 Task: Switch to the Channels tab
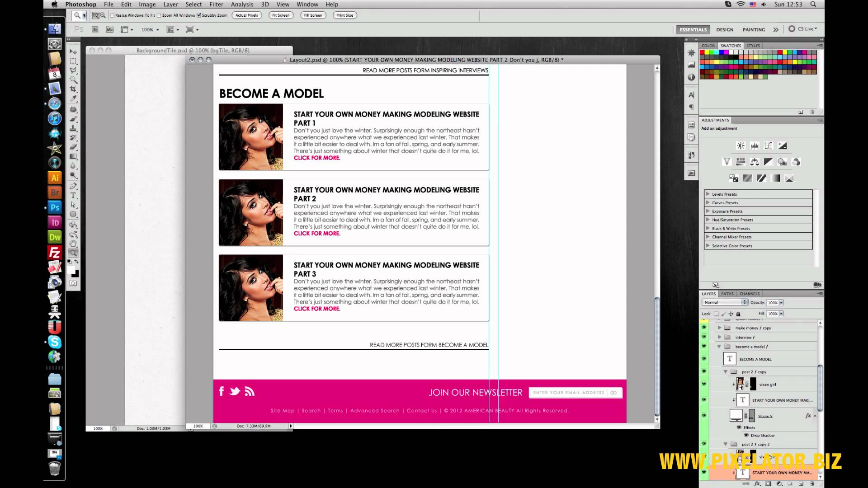pyautogui.click(x=749, y=293)
